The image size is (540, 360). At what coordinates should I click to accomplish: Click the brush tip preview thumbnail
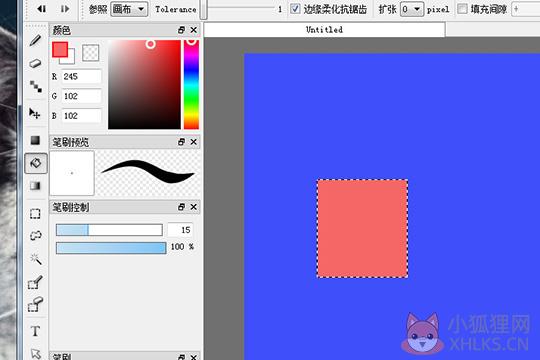(72, 173)
